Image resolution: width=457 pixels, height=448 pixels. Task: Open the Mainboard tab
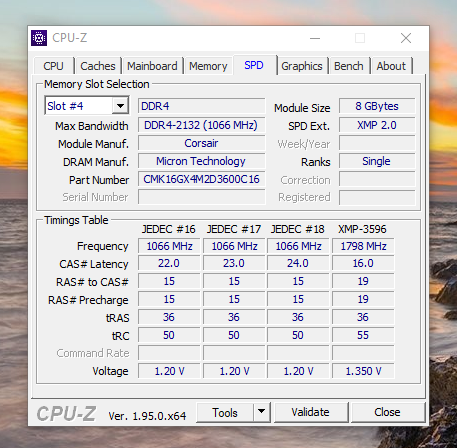click(x=152, y=66)
